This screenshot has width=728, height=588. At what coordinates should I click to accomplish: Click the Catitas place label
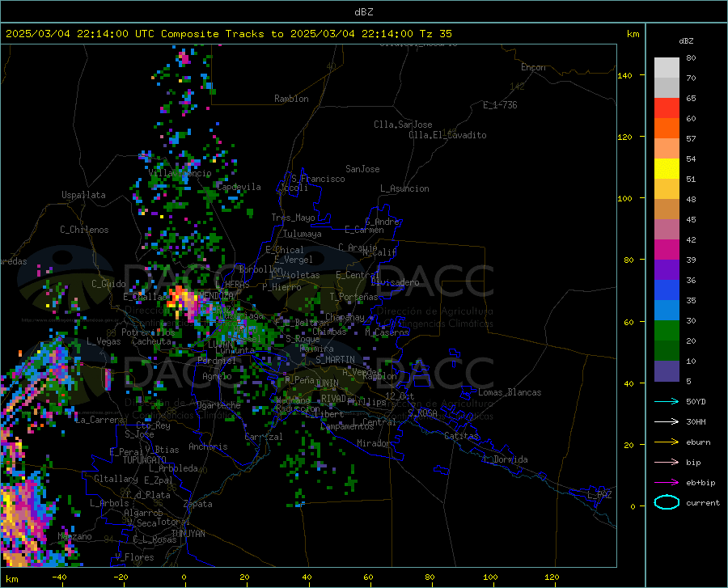[x=462, y=436]
